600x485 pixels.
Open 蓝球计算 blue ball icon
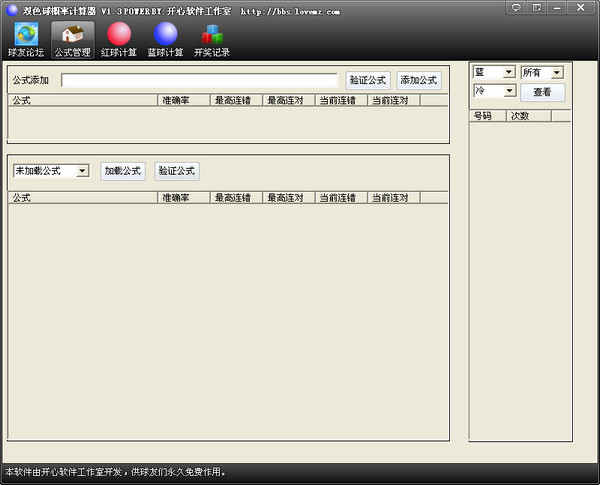(x=165, y=40)
